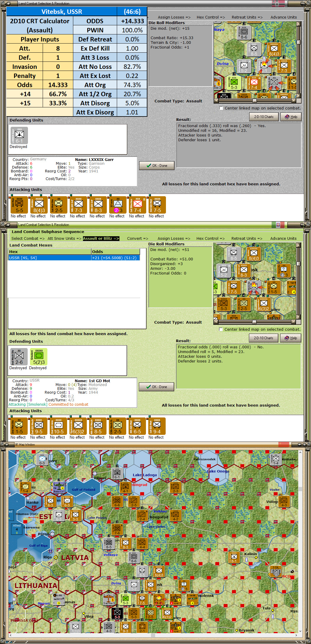Click the Odds column header in hex list
This screenshot has width=311, height=644.
[x=115, y=252]
